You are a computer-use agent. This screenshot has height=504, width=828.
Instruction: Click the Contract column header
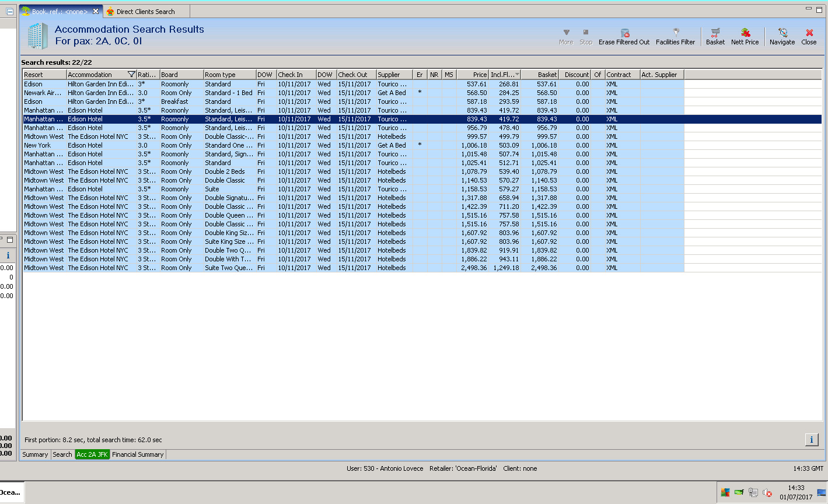pos(623,75)
